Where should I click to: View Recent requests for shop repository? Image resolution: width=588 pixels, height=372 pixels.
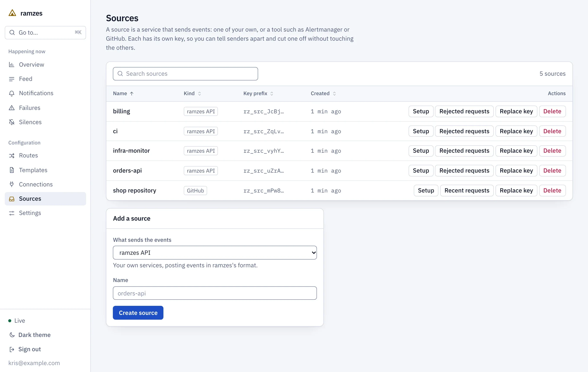pos(467,191)
